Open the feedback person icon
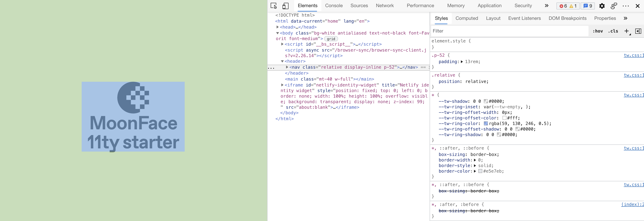The height and width of the screenshot is (221, 644). point(614,6)
